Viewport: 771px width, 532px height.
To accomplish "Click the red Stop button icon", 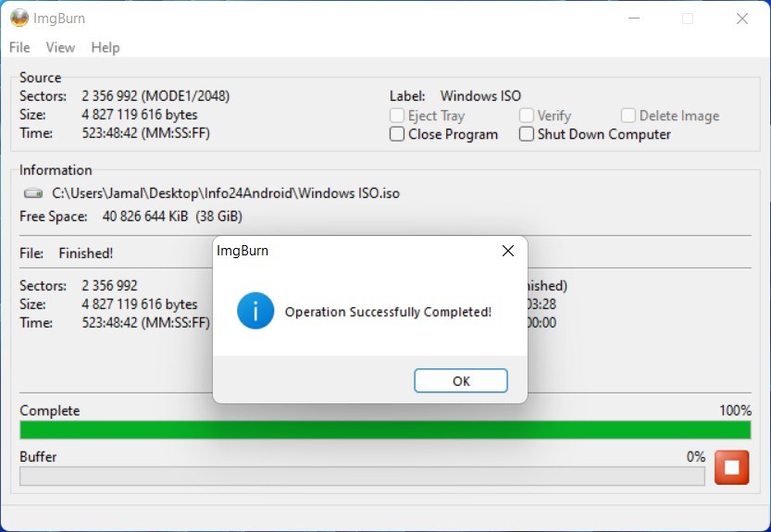I will (x=731, y=467).
